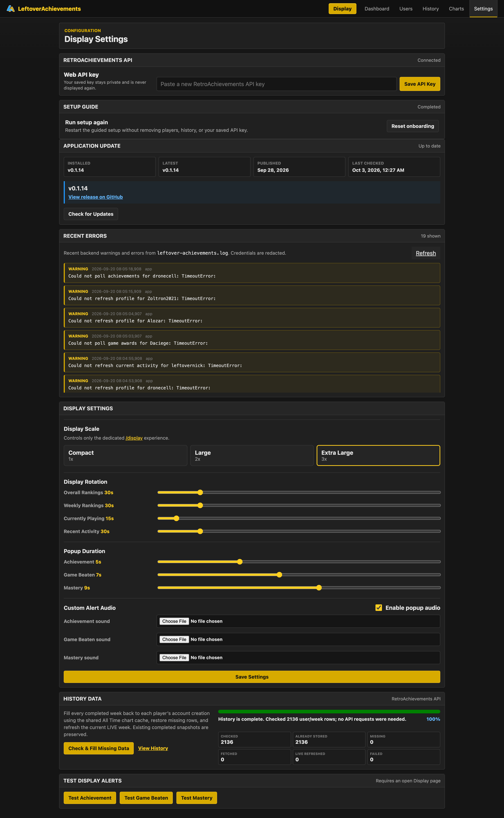Choose a file for Game Beaten sound

[x=174, y=640]
